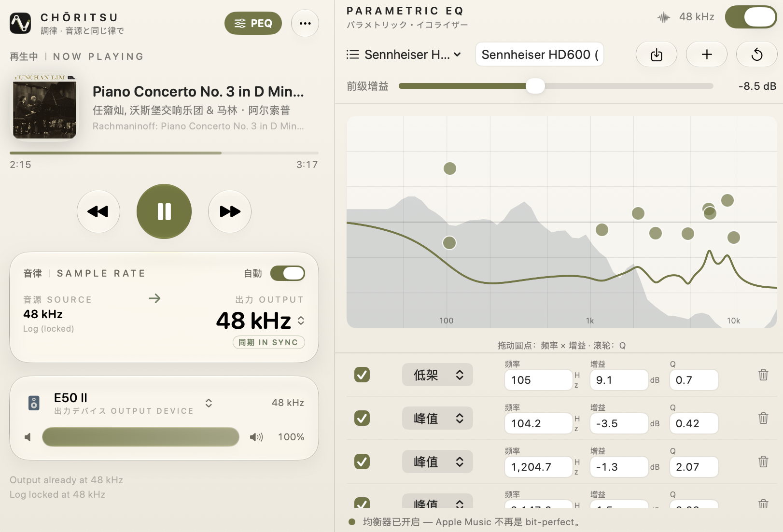Click the source-to-output arrow icon

click(x=154, y=298)
